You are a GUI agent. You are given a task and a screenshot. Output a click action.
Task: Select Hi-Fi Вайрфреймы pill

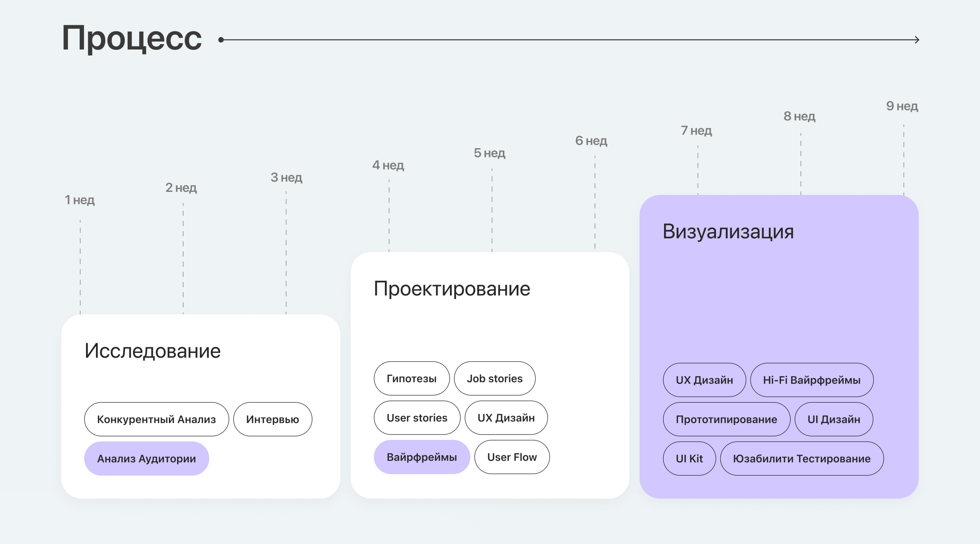tap(812, 380)
